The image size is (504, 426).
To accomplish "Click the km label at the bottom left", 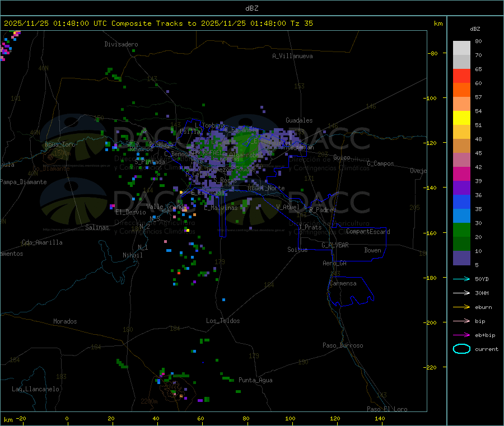I will 8,420.
